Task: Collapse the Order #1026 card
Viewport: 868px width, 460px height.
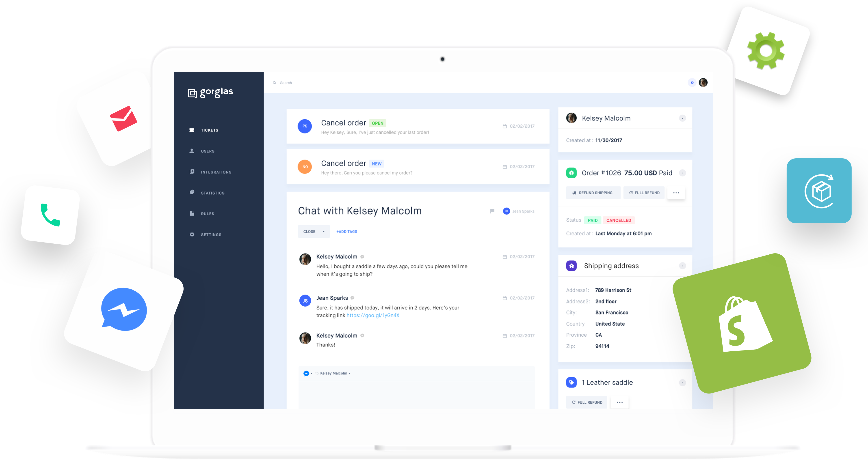Action: coord(682,173)
